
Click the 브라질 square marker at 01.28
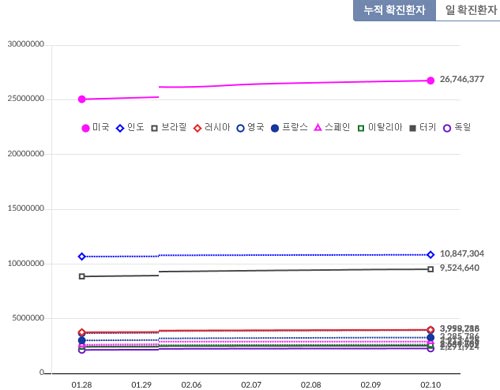click(x=82, y=276)
